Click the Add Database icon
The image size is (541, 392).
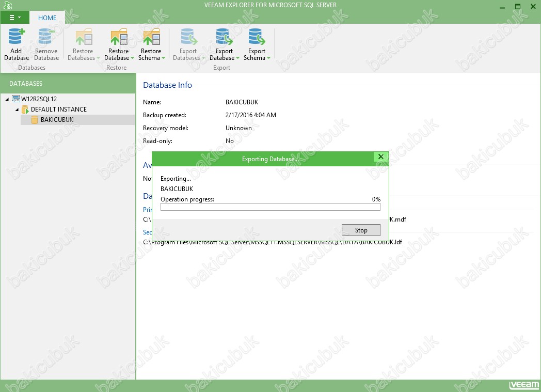click(17, 37)
